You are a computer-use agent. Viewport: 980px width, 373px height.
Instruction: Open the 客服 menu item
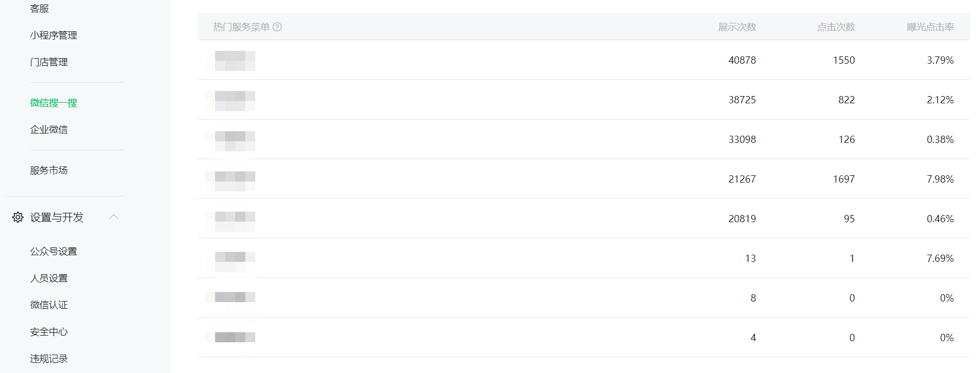click(40, 8)
